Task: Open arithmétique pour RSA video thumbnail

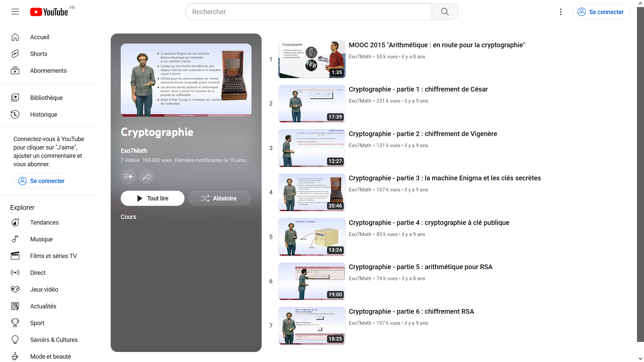Action: click(312, 281)
